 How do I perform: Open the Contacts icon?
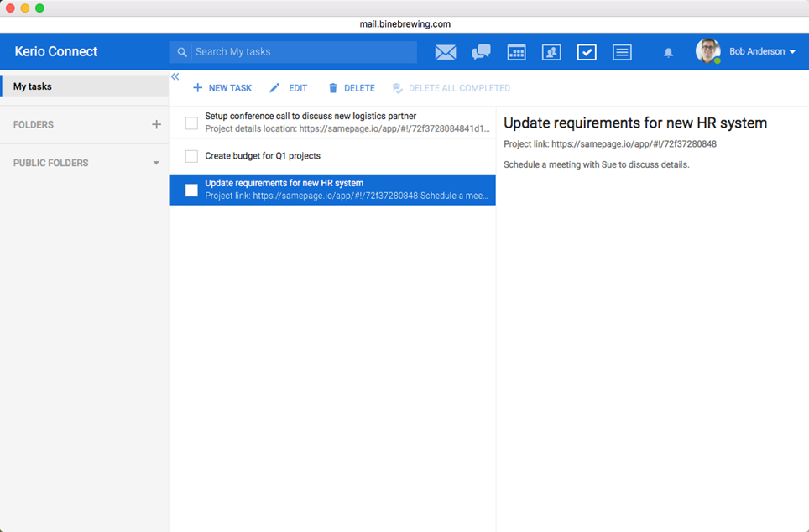point(551,52)
